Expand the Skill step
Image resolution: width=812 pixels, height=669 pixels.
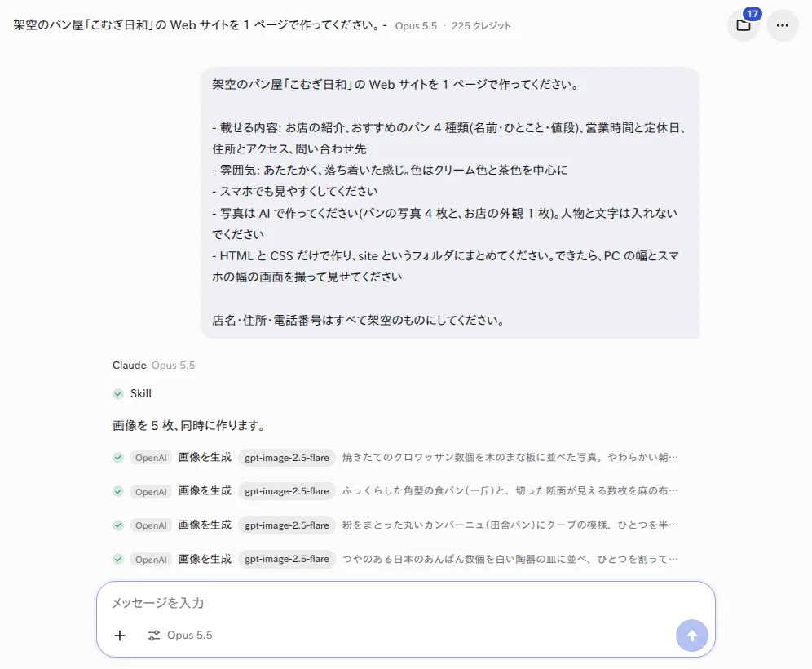pos(141,394)
